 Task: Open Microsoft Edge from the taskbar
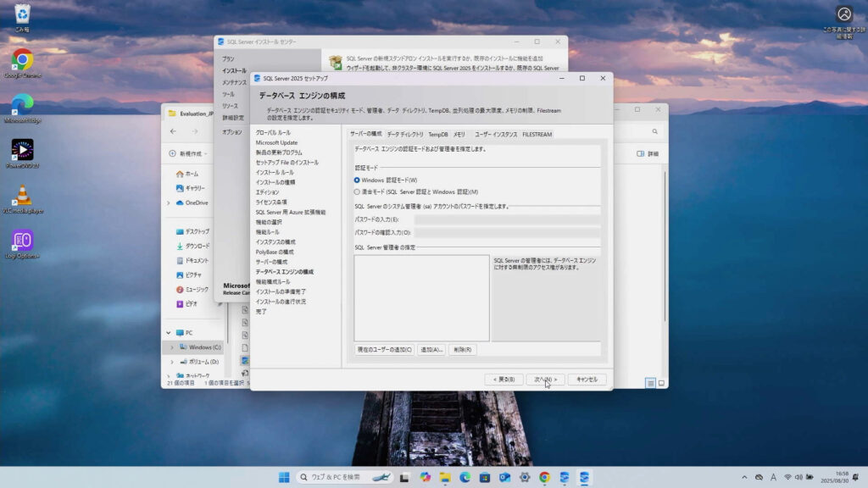(x=465, y=478)
